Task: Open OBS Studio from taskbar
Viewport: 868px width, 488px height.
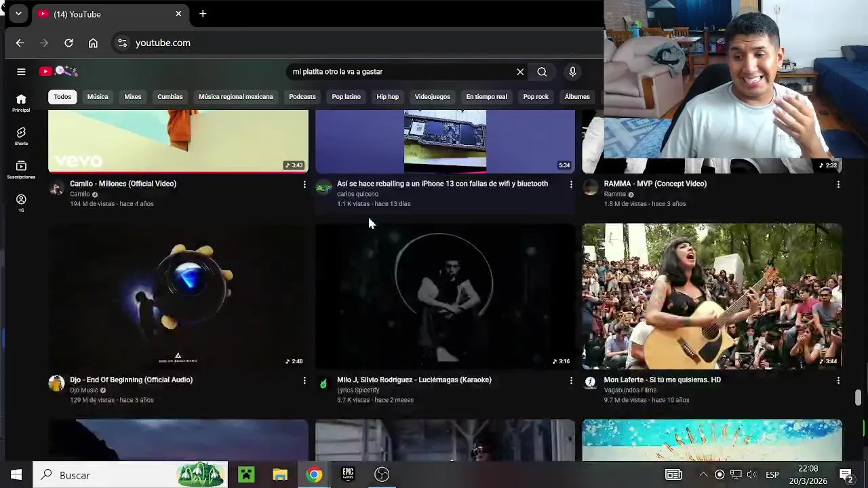Action: 382,474
